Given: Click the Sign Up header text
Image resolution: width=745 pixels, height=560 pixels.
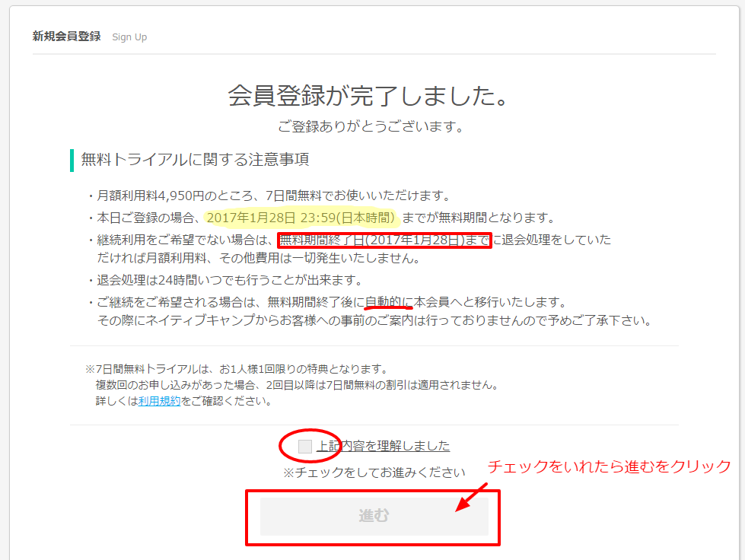Looking at the screenshot, I should click(129, 37).
